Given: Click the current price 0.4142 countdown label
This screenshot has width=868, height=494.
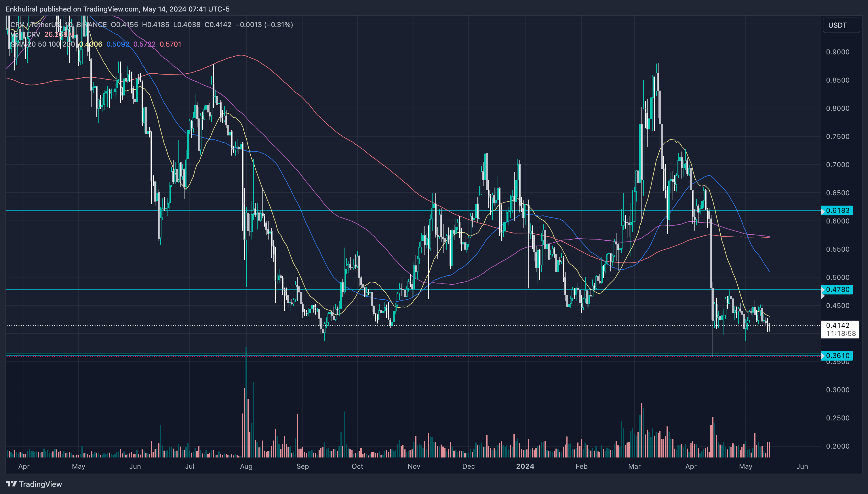Looking at the screenshot, I should 840,330.
